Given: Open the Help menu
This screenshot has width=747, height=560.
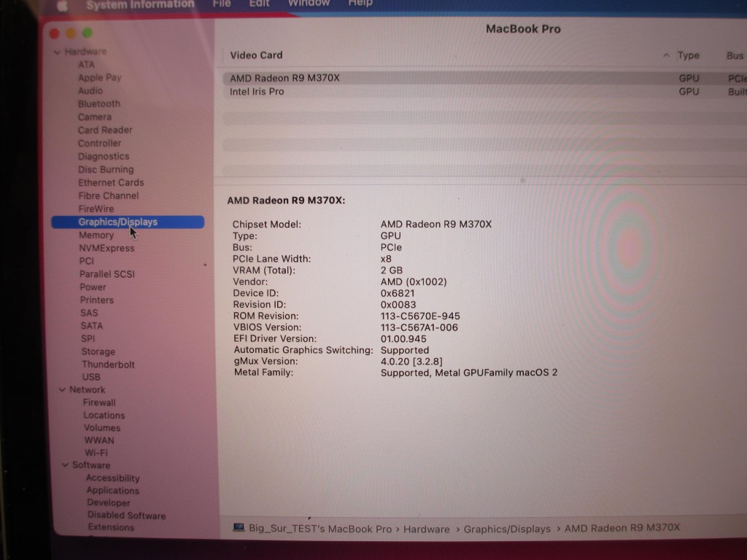Looking at the screenshot, I should pyautogui.click(x=360, y=4).
